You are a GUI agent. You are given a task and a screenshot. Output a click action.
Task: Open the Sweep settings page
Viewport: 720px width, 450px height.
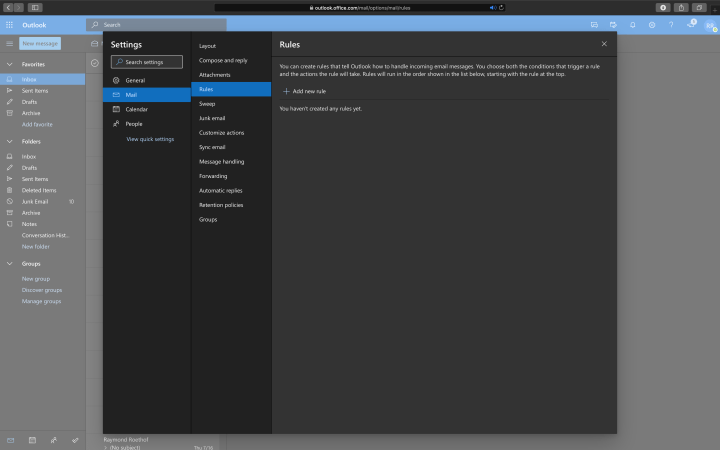click(207, 103)
